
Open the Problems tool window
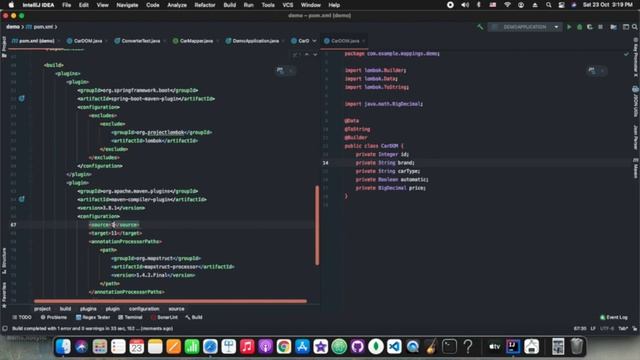point(53,317)
